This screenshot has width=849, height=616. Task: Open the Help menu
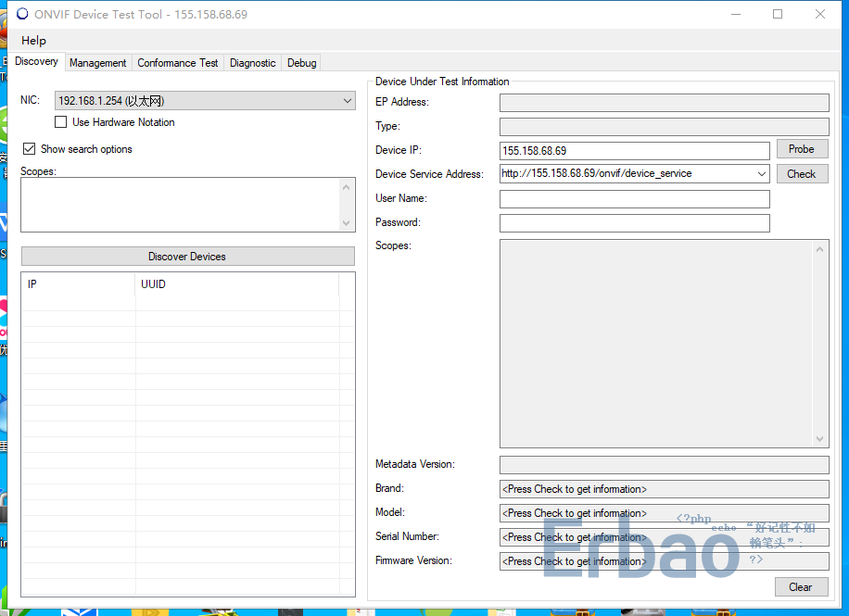(33, 41)
